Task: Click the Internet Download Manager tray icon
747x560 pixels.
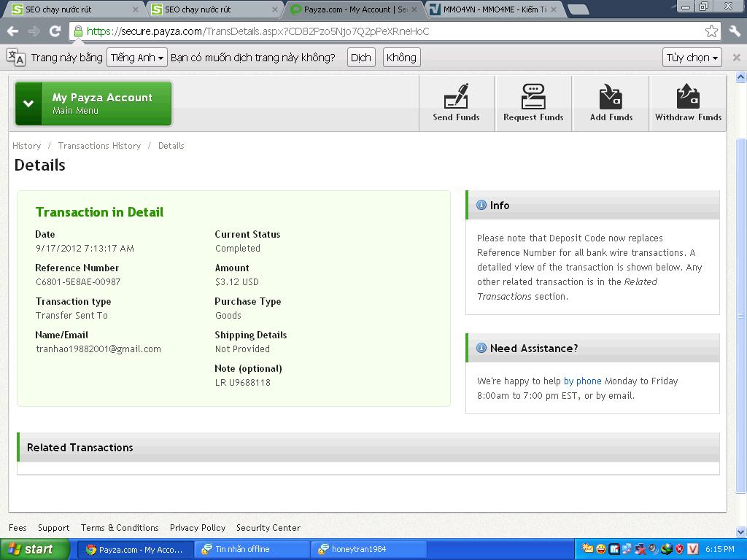Action: [x=667, y=549]
